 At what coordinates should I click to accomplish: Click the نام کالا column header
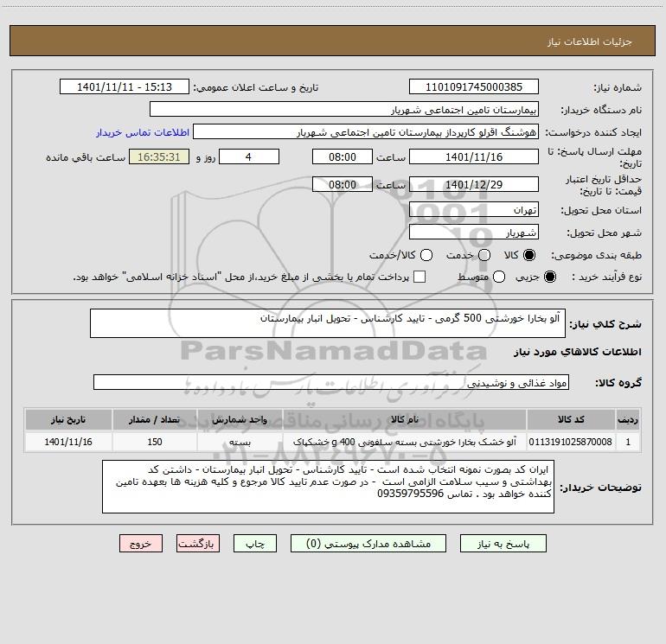405,420
